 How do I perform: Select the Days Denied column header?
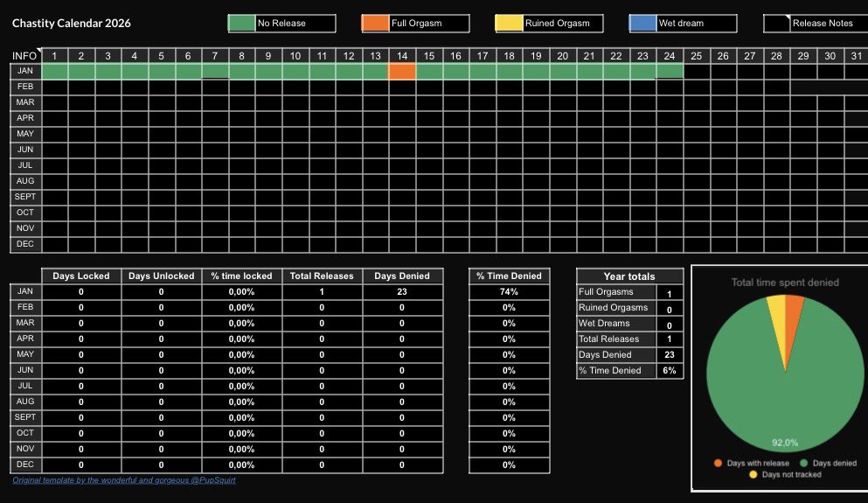[x=402, y=276]
